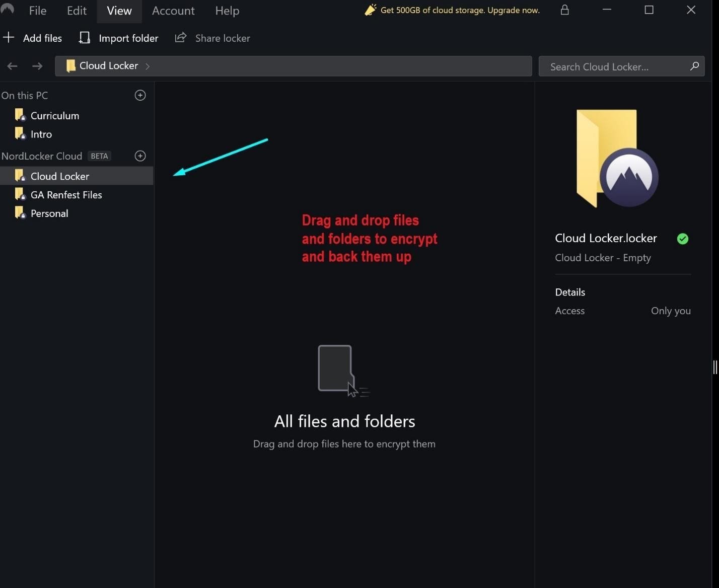The width and height of the screenshot is (719, 588).
Task: Click the folder icon in the breadcrumb bar
Action: [x=71, y=65]
